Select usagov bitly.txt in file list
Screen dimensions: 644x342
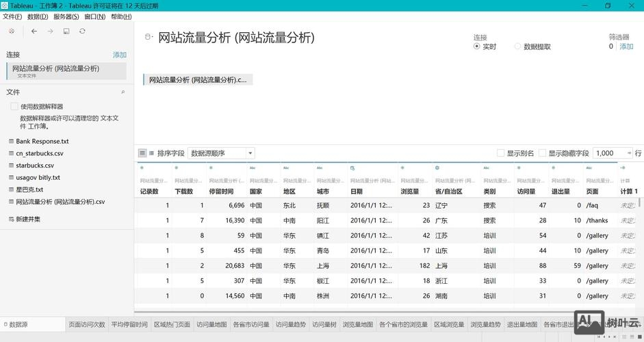38,178
